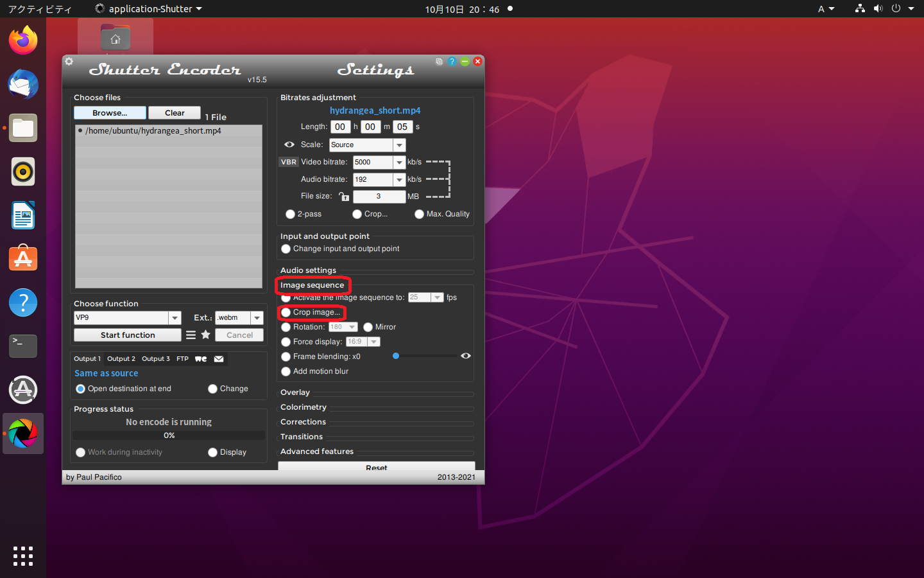The width and height of the screenshot is (924, 578).
Task: Open Ubuntu Software from the dock
Action: 23,259
